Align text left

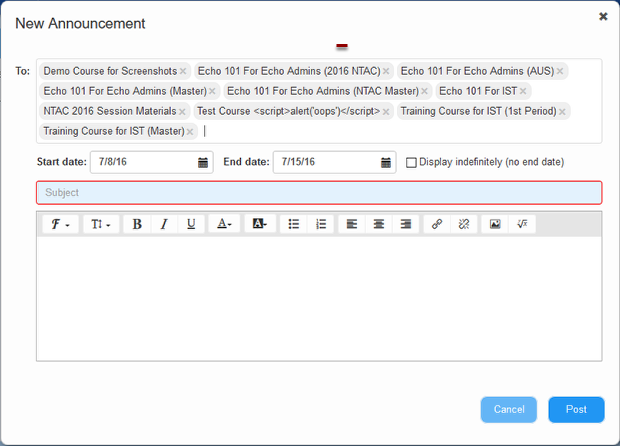pyautogui.click(x=352, y=224)
